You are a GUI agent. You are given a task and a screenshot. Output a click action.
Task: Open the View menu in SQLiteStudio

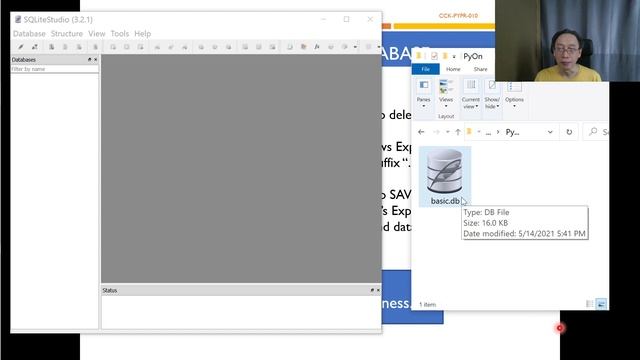tap(97, 33)
